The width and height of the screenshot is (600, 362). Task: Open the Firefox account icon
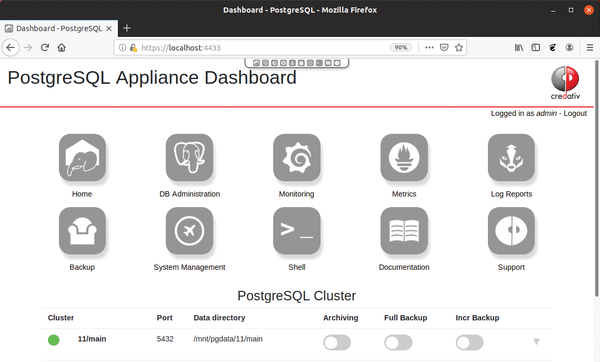click(x=569, y=47)
